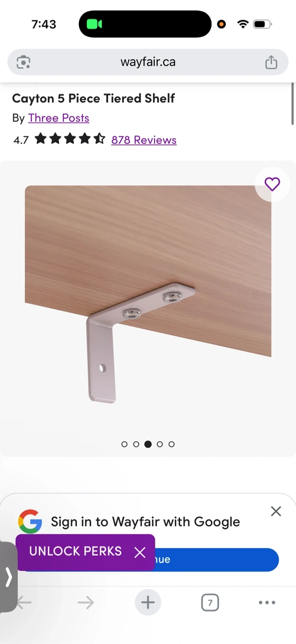296x644 pixels.
Task: View the 878 Reviews link
Action: click(x=144, y=140)
